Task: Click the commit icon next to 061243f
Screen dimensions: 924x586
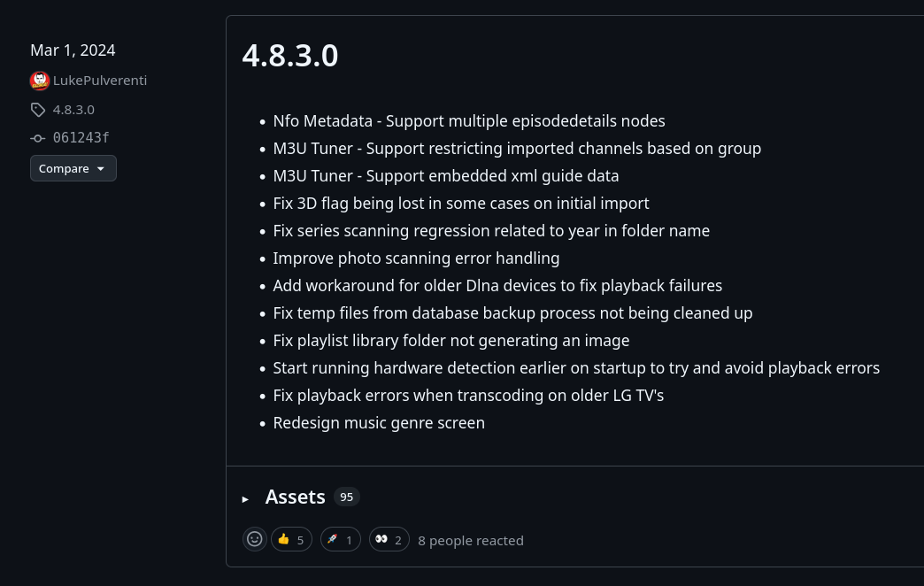Action: (x=38, y=138)
